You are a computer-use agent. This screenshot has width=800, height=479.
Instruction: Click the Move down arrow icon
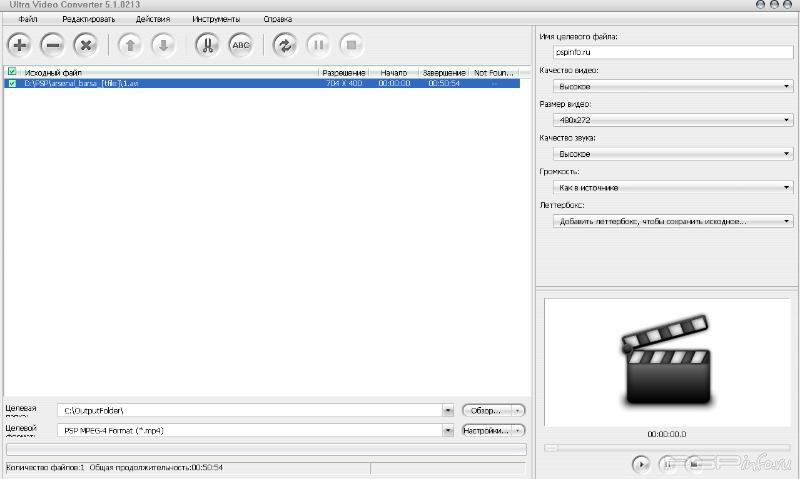[x=163, y=44]
